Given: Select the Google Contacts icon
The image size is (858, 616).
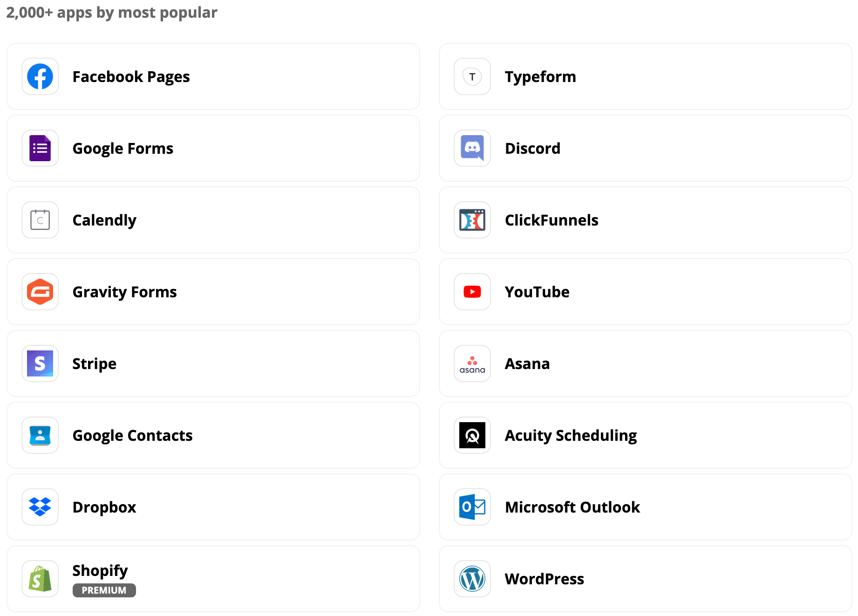Looking at the screenshot, I should [x=40, y=435].
